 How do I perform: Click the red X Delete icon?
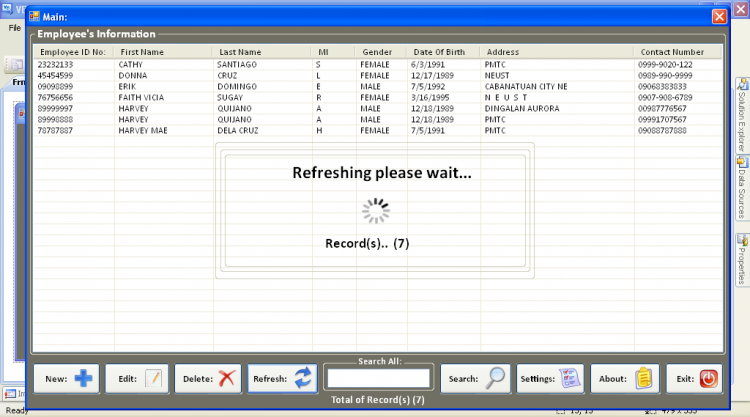227,378
